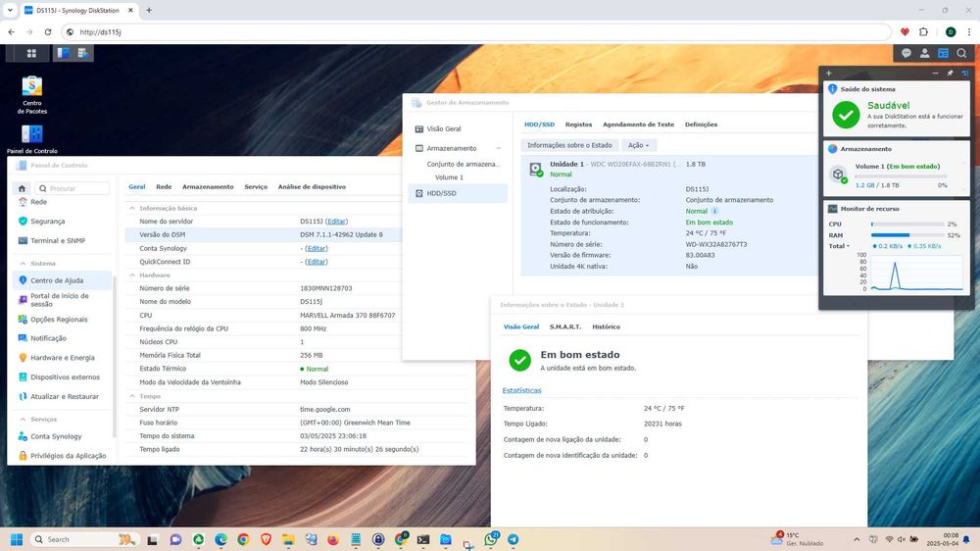Image resolution: width=980 pixels, height=551 pixels.
Task: Open Centro de Pacotes desktop icon
Action: pyautogui.click(x=32, y=94)
